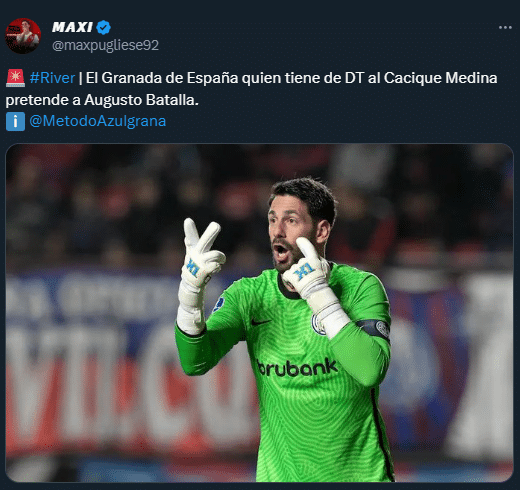Image resolution: width=520 pixels, height=490 pixels.
Task: Open the @MetodoAzulgrana mention
Action: 98,121
